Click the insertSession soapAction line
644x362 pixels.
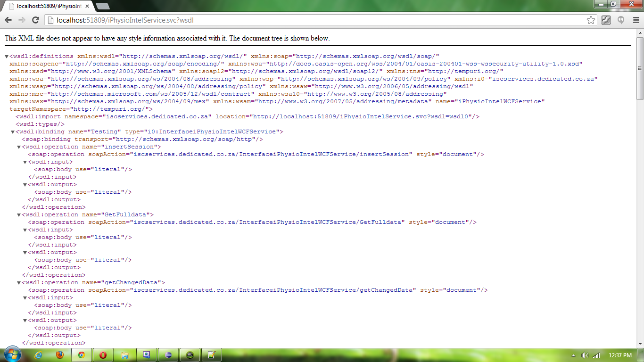(x=256, y=154)
